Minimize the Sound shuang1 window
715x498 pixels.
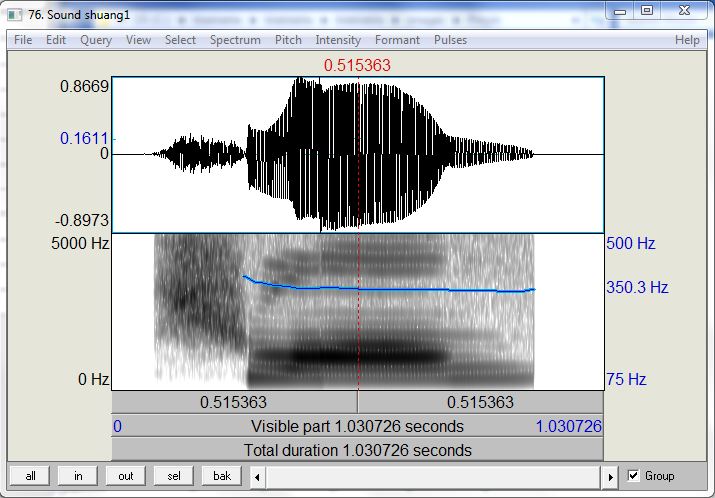point(620,11)
